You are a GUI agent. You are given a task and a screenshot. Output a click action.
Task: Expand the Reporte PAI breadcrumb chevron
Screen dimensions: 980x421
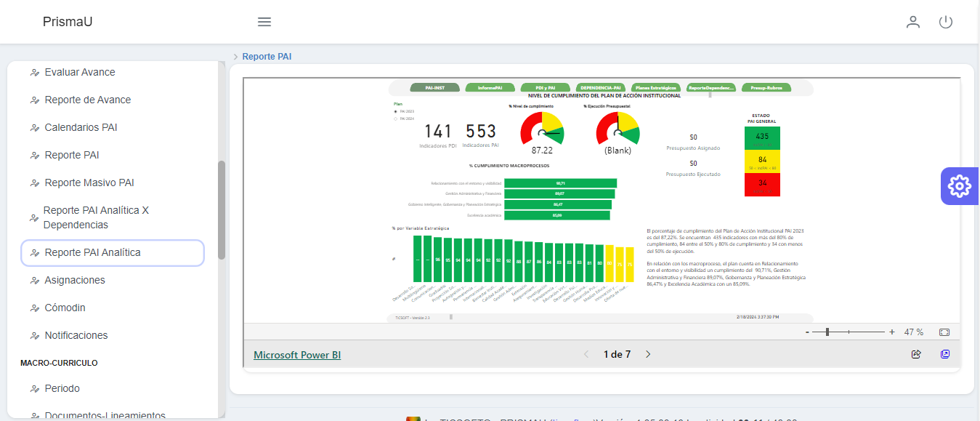[x=235, y=57]
